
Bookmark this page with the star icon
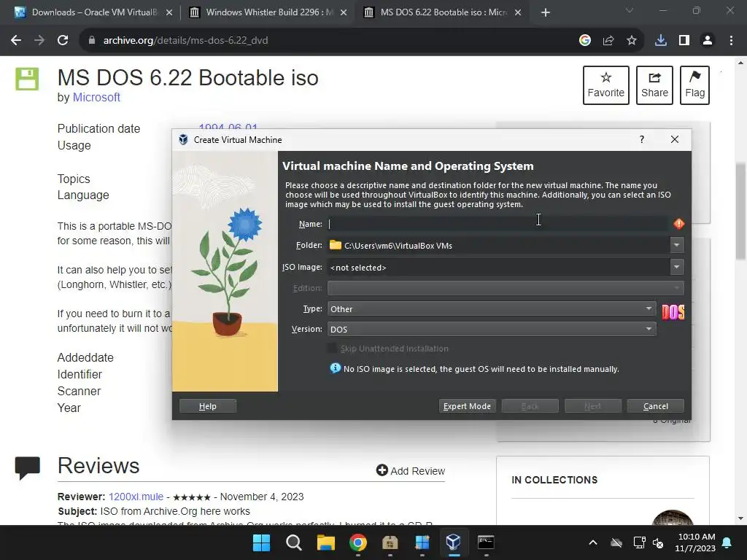(x=632, y=41)
